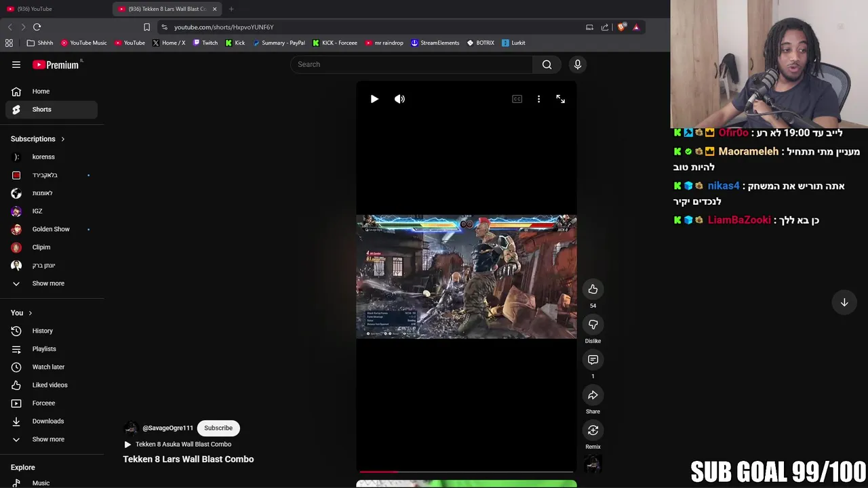Screen dimensions: 868x488
Task: Toggle closed captions on the Short
Action: coord(517,99)
